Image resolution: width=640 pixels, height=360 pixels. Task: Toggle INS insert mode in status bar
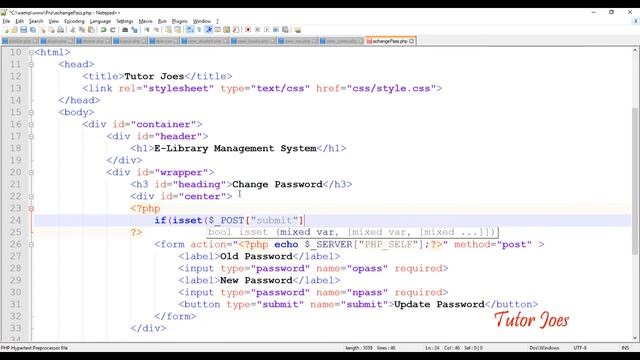click(625, 348)
